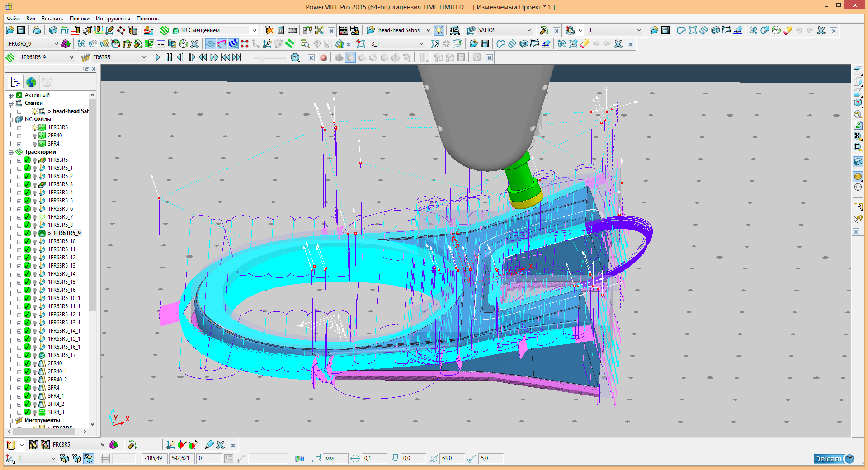Select toolpath 2FR40_2 in tree
868x470 pixels.
point(57,380)
